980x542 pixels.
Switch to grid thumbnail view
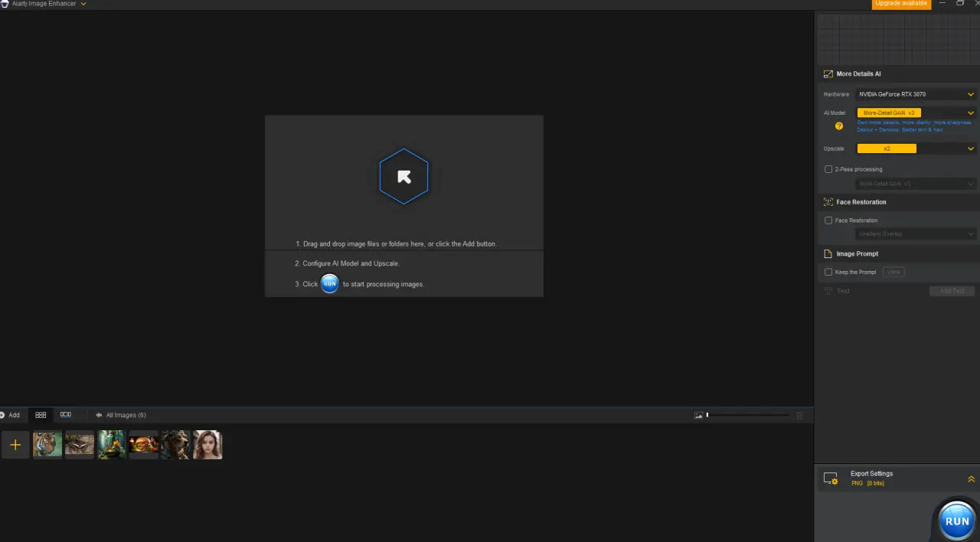41,415
